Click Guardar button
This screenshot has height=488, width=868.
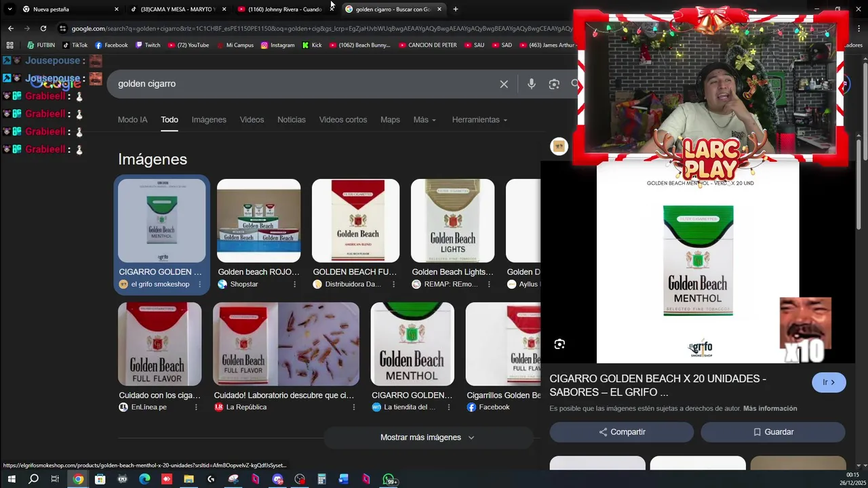[x=773, y=432]
